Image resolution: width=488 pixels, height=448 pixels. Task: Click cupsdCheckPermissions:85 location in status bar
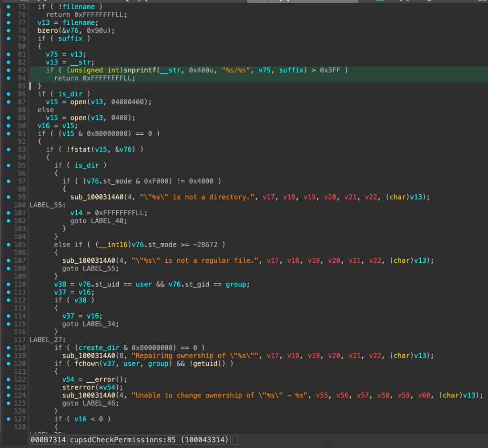149,440
